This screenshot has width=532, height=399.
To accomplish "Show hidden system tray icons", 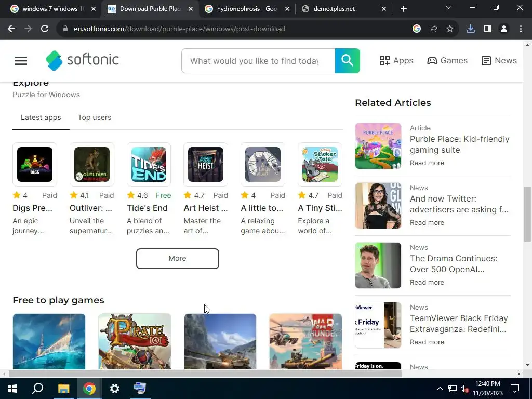I will [x=440, y=389].
